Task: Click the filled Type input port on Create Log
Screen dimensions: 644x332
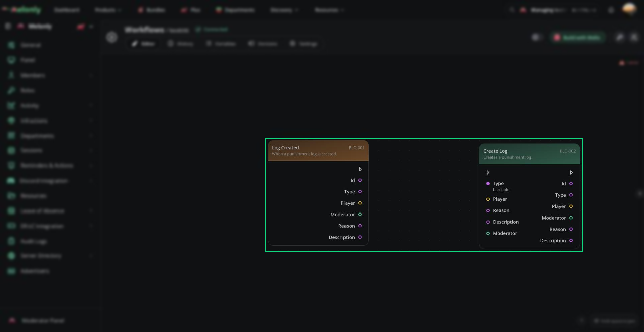Action: 488,184
